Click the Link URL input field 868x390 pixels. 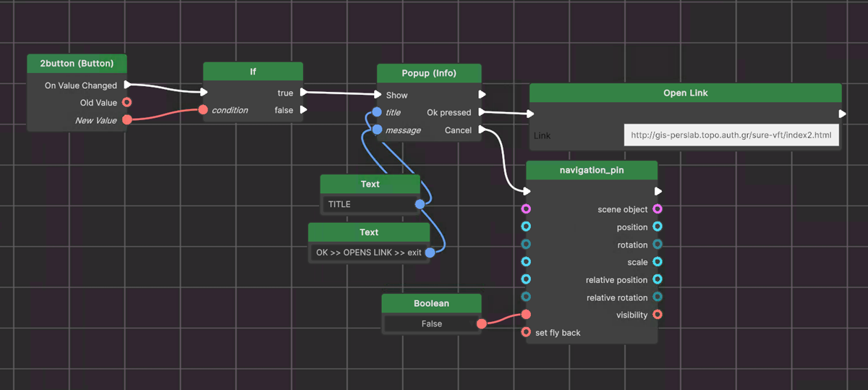tap(731, 135)
